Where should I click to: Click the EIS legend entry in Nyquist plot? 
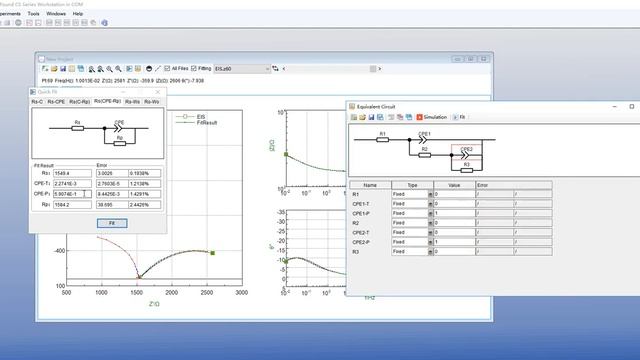[191, 117]
